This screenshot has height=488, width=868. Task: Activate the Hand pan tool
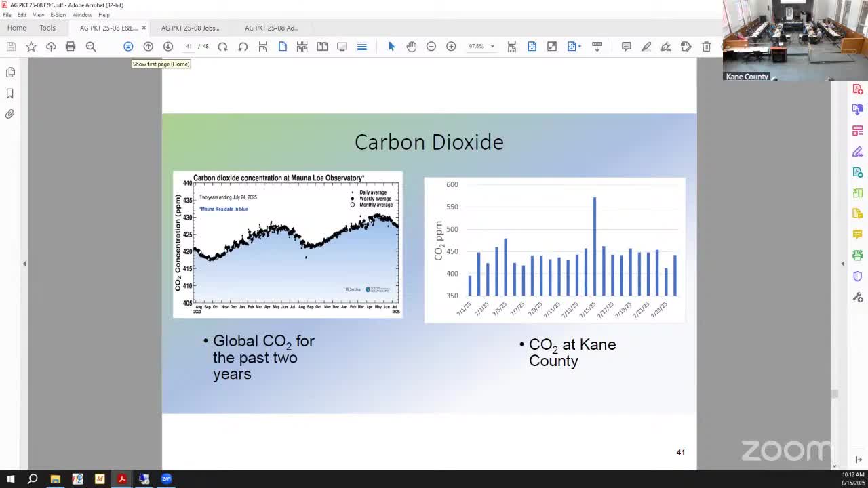click(412, 46)
